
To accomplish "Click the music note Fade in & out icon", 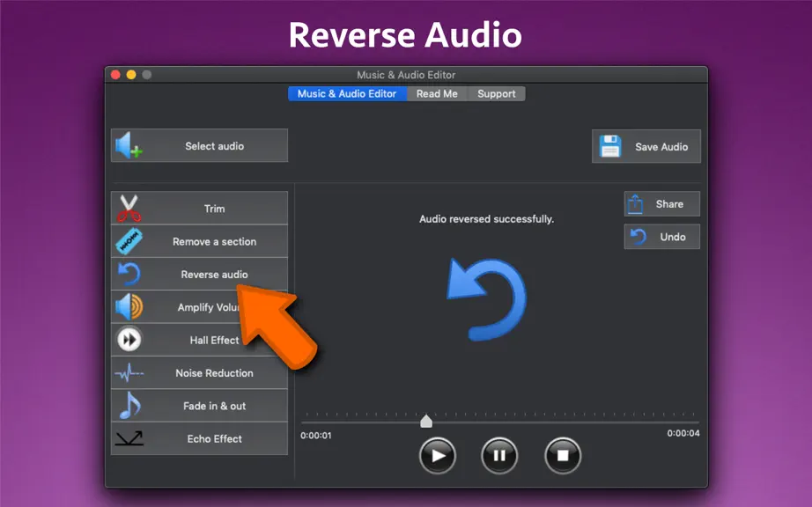I will [x=129, y=405].
